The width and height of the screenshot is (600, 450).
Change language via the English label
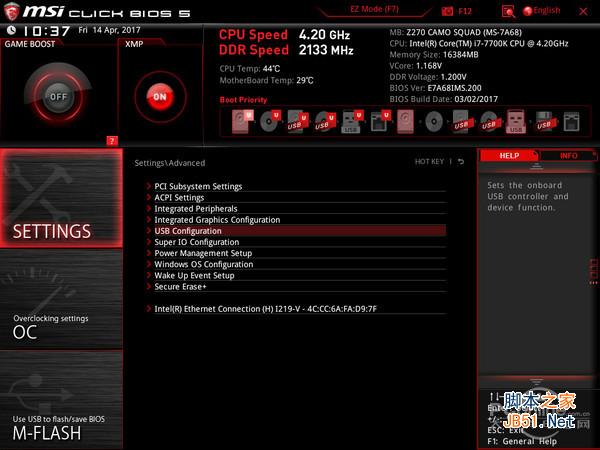(547, 10)
